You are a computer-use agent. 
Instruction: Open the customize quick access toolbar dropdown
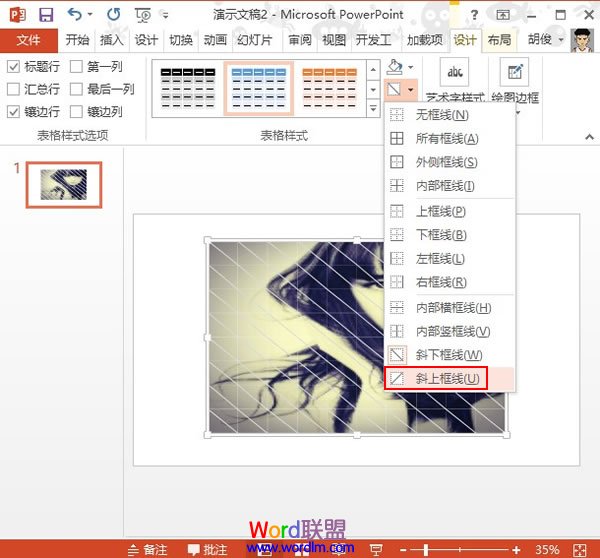(165, 15)
